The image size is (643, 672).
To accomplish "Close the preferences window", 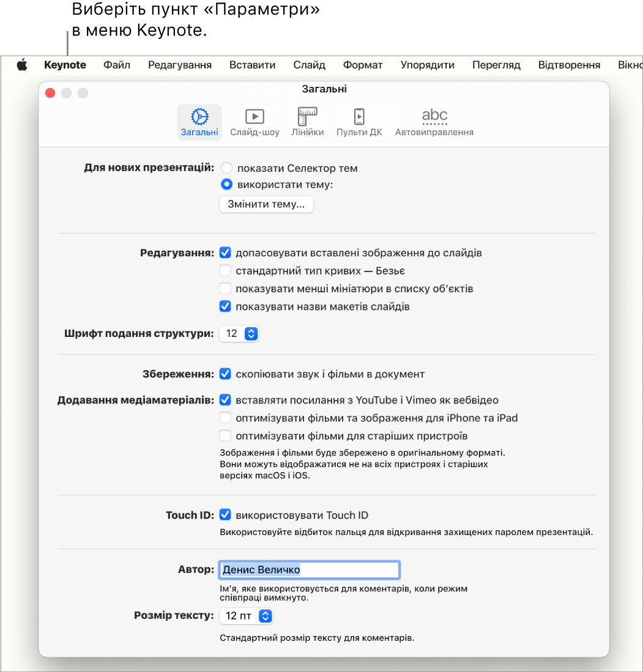I will click(51, 93).
